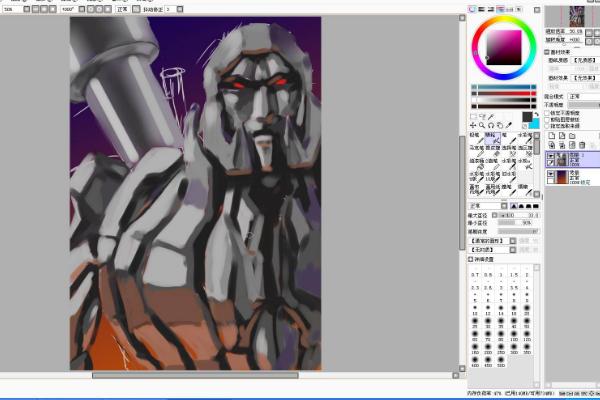Viewport: 600px width, 400px height.
Task: Show the RGB slider panel
Action: pyautogui.click(x=481, y=9)
